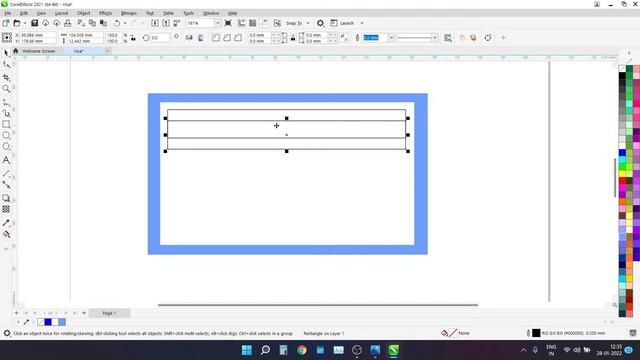640x360 pixels.
Task: Switch to the Welcome Screen tab
Action: point(38,51)
